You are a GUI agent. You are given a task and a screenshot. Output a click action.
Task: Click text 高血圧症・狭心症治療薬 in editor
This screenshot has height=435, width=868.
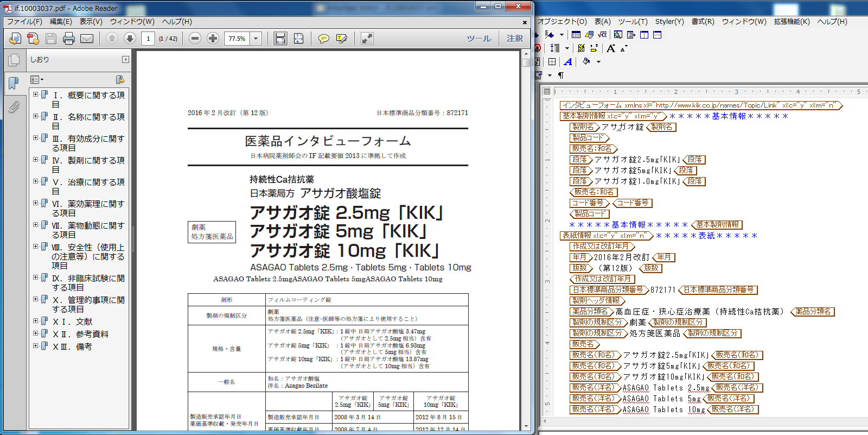[x=662, y=312]
